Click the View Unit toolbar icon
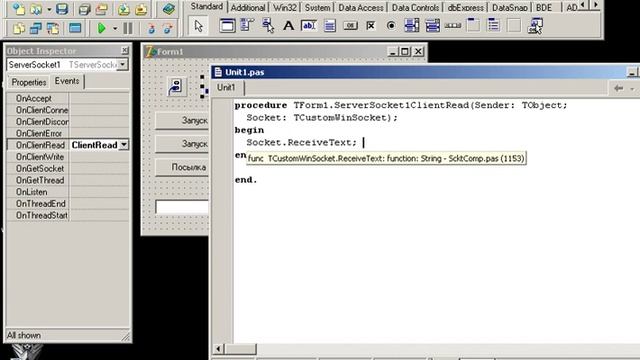 coord(18,28)
